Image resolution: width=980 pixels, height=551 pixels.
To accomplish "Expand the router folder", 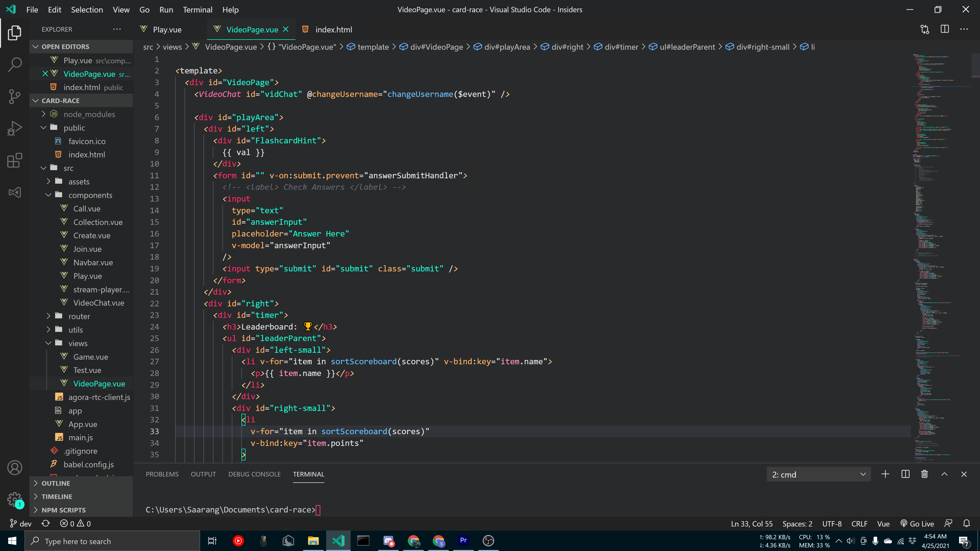I will 79,316.
